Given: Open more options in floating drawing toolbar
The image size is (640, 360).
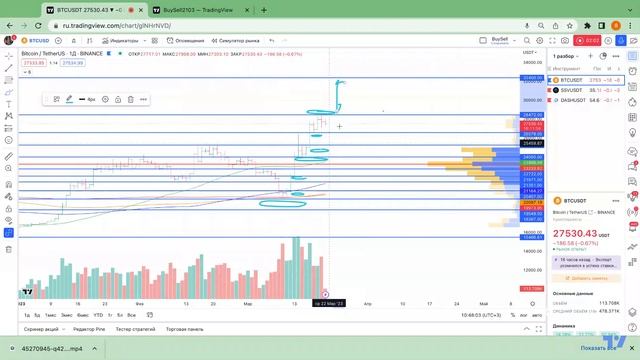Looking at the screenshot, I should tap(143, 99).
